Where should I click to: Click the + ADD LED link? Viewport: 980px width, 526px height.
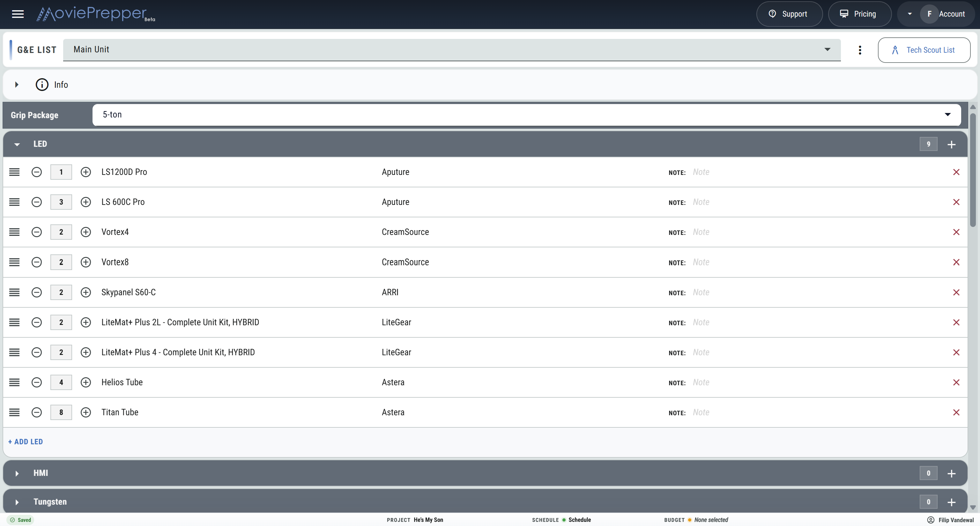pyautogui.click(x=26, y=442)
